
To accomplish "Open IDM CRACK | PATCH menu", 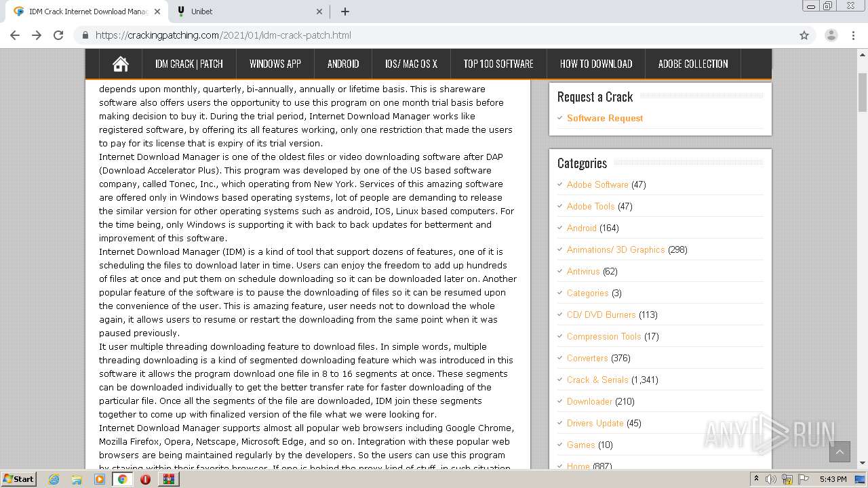I will (189, 64).
